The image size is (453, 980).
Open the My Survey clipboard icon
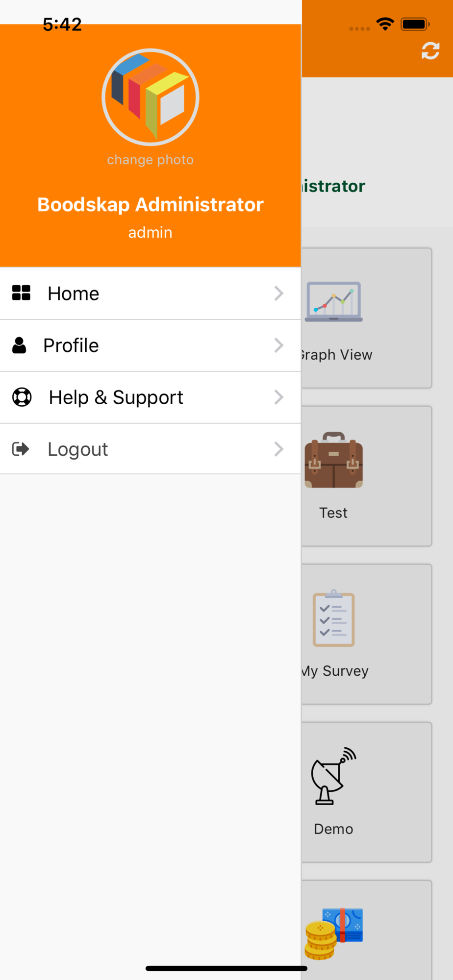pos(333,618)
